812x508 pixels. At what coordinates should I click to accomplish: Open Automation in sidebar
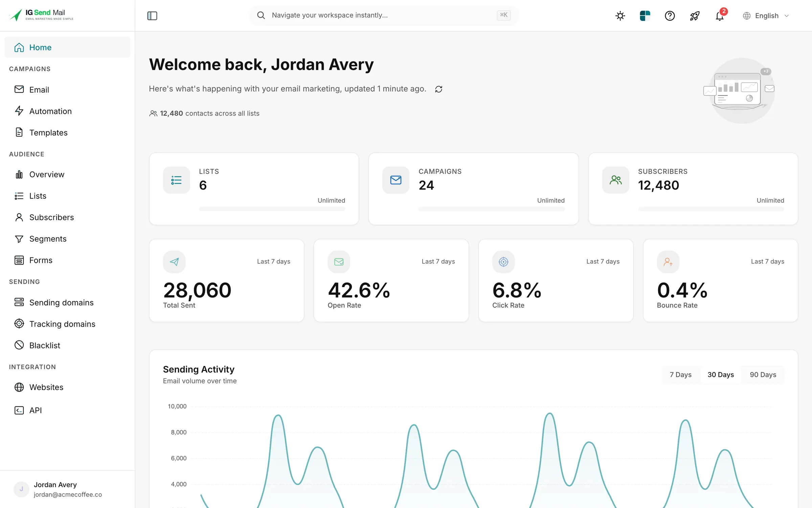pos(67,111)
